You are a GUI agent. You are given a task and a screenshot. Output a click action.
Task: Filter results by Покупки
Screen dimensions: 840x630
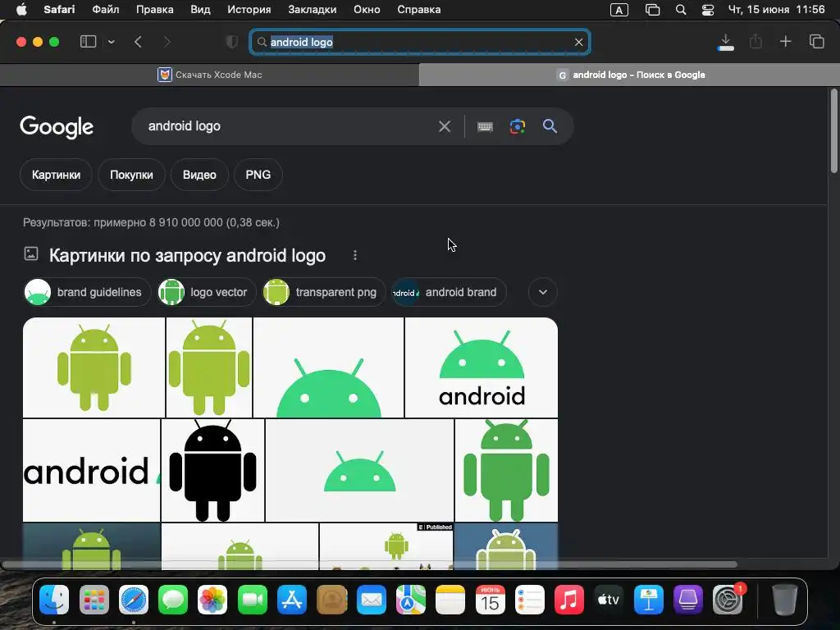[x=131, y=175]
